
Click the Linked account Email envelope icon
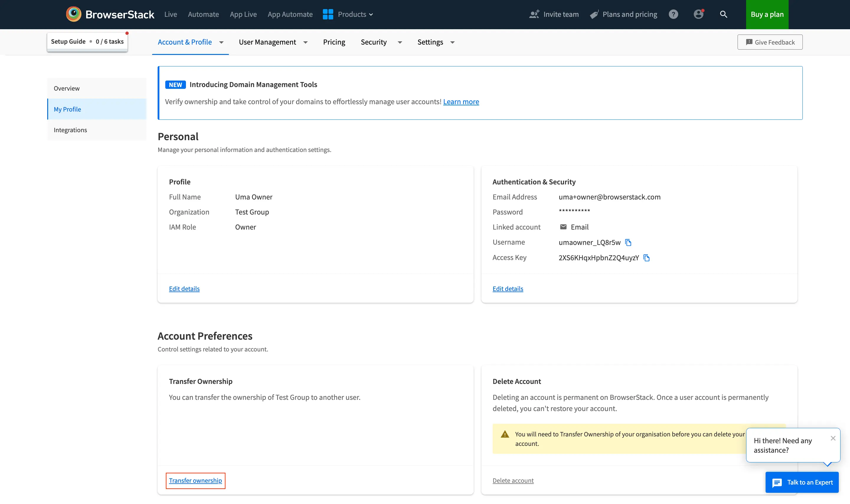(x=563, y=227)
